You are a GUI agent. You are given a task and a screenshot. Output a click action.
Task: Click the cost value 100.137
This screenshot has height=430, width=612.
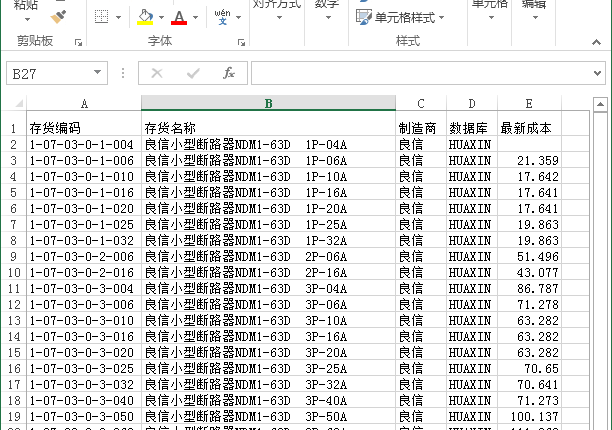529,416
